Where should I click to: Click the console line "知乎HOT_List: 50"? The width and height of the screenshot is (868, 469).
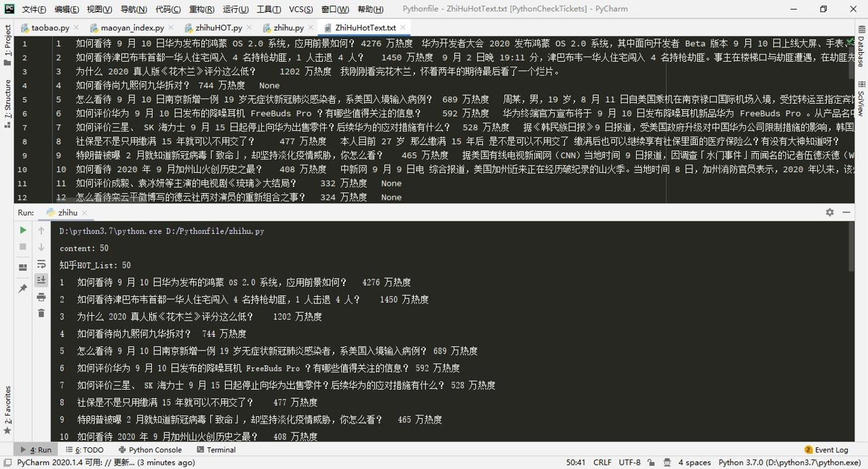coord(95,265)
